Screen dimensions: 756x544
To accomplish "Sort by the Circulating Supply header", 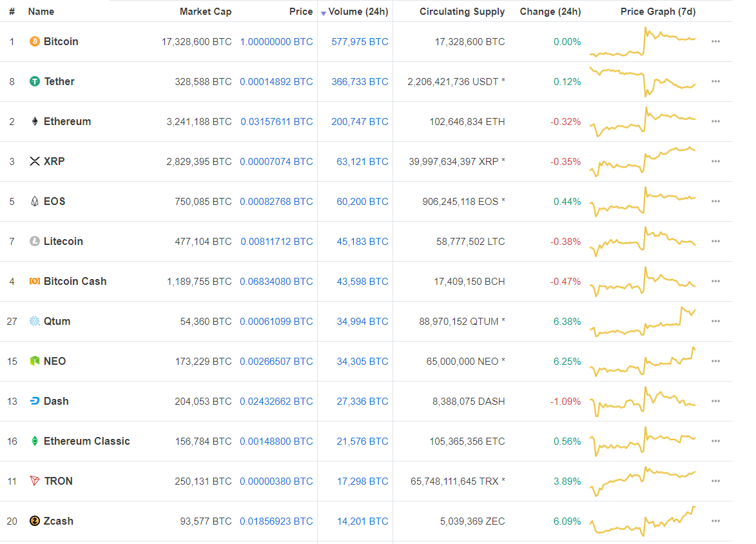I will pos(462,12).
